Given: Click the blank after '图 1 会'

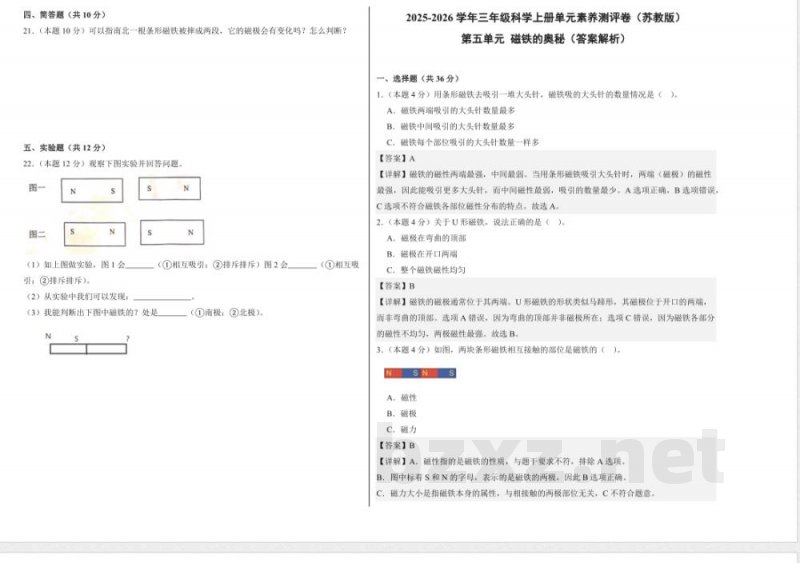Looking at the screenshot, I should 140,265.
